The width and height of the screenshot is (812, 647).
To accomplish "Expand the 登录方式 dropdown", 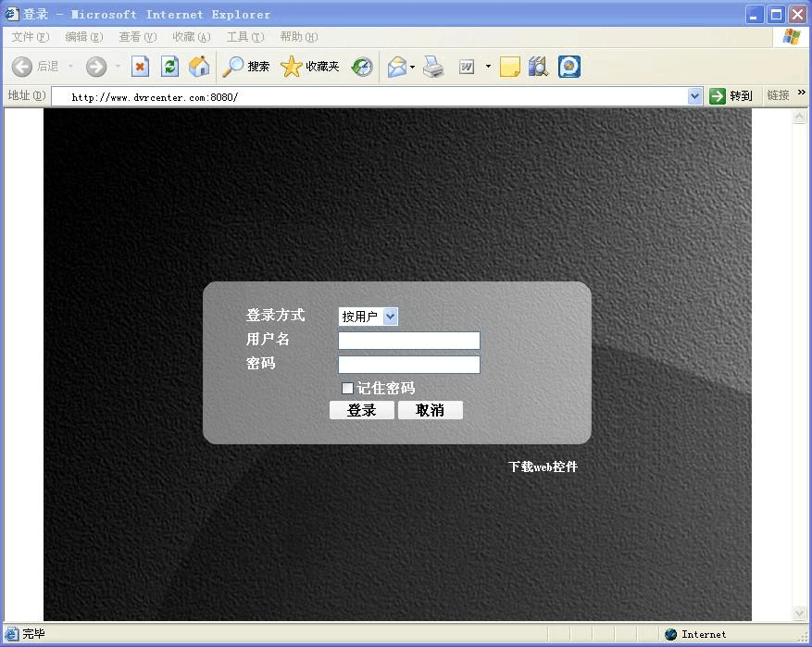I will [x=390, y=317].
